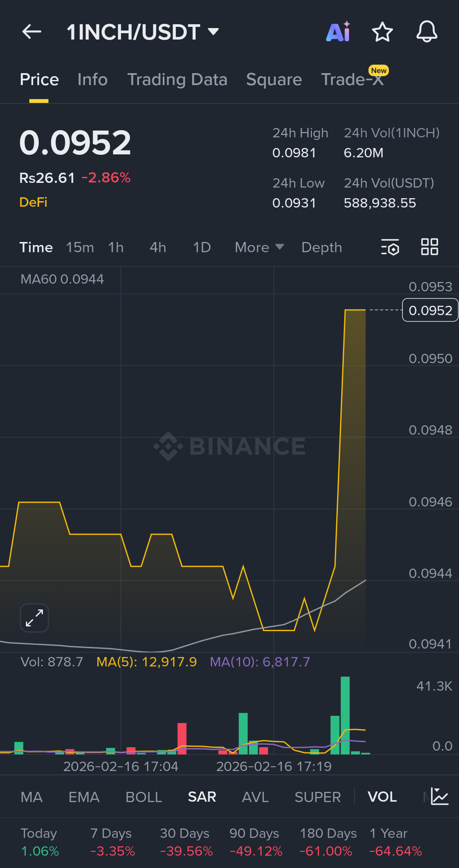Open price alerts bell icon
Viewport: 459px width, 868px height.
click(x=427, y=31)
